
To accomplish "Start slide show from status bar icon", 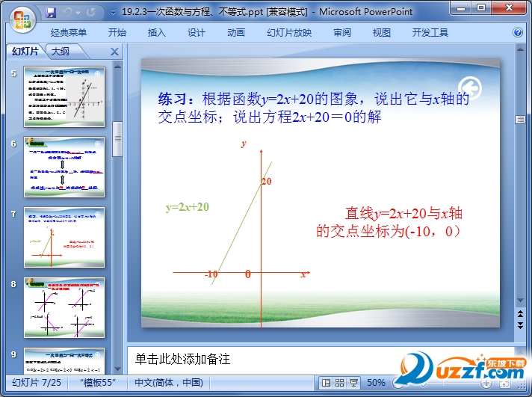I will [354, 383].
